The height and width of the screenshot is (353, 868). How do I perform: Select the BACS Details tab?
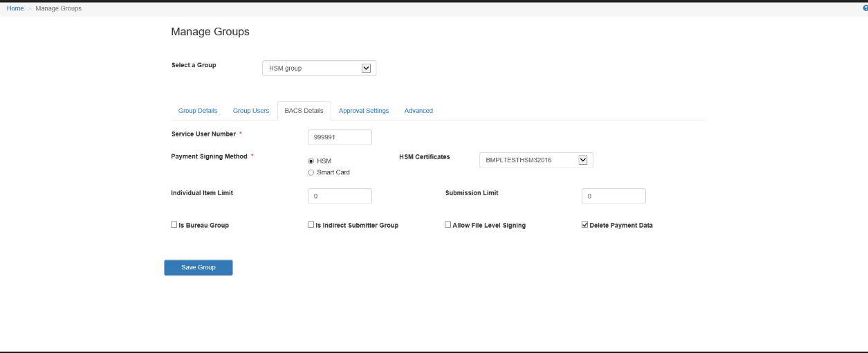coord(304,111)
